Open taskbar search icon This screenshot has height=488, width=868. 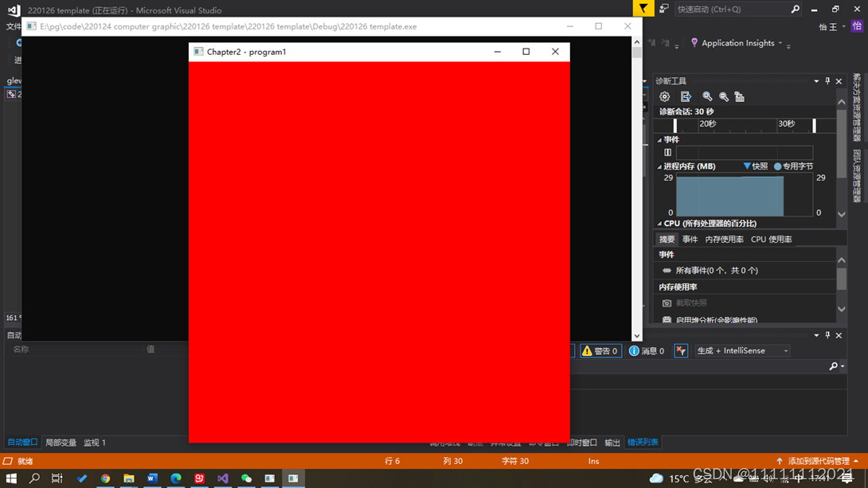tap(34, 478)
